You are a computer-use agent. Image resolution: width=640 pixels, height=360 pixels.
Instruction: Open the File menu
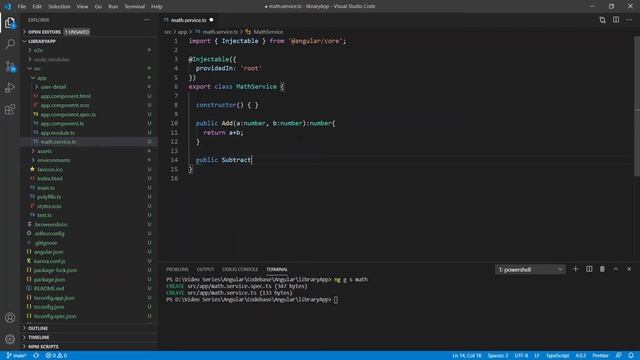click(x=22, y=7)
